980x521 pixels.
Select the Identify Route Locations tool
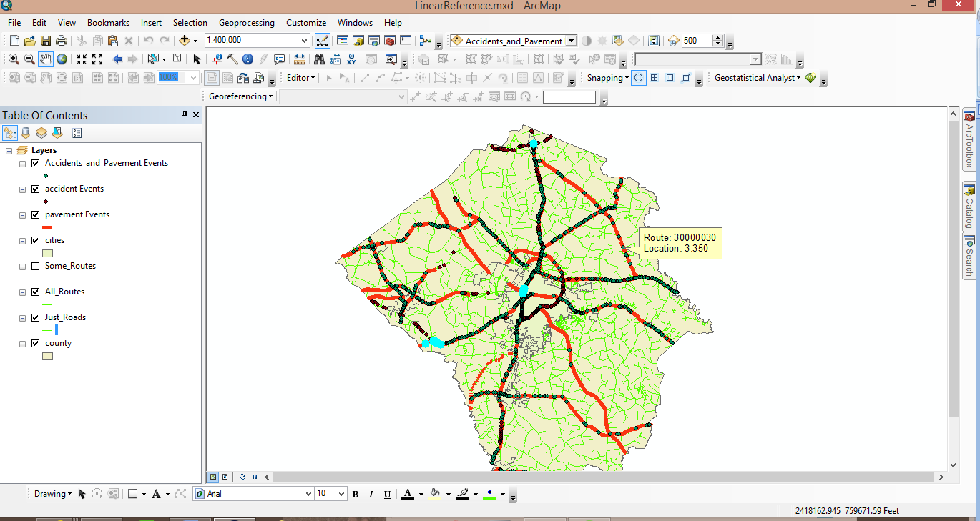217,59
